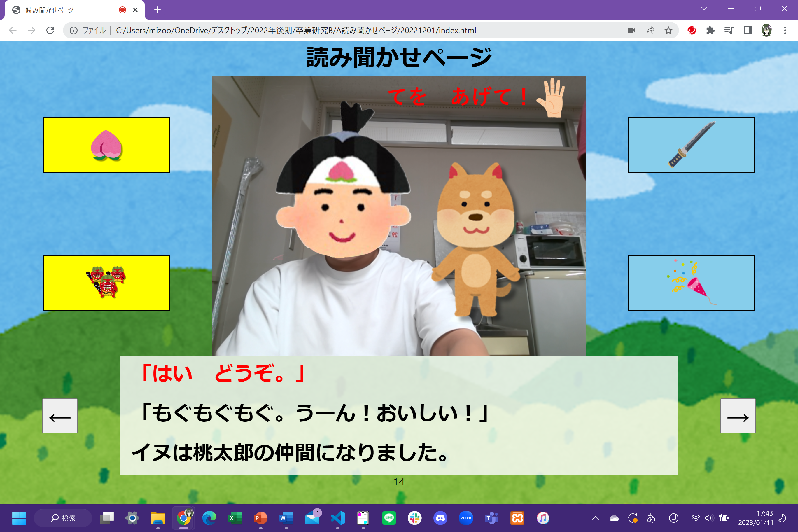
Task: Go to previous page with left arrow
Action: coord(60,416)
